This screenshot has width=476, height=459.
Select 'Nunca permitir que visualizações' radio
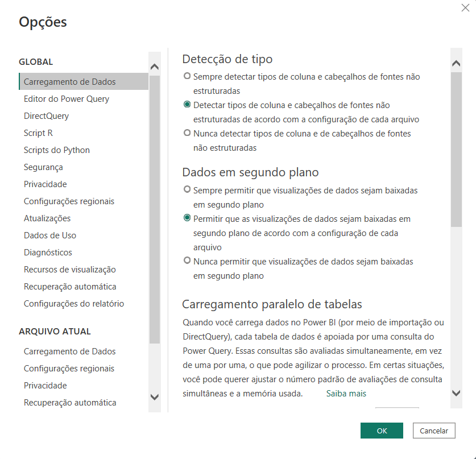(187, 260)
